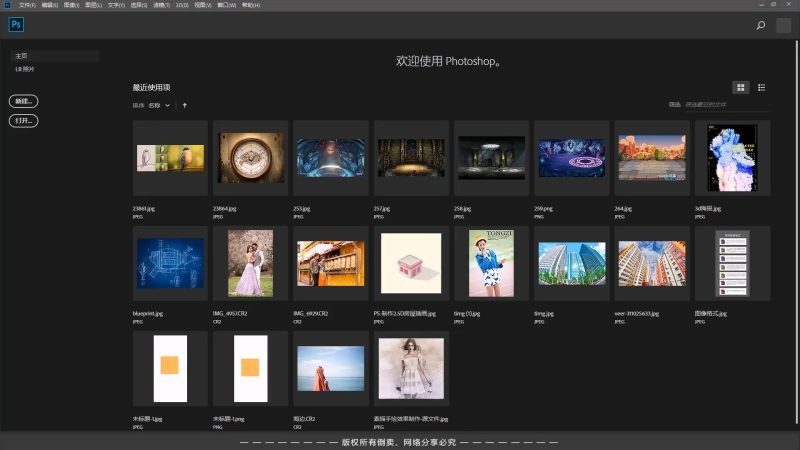Screen dimensions: 800x450
Task: Reverse sort order with the arrow icon
Action: click(x=185, y=105)
